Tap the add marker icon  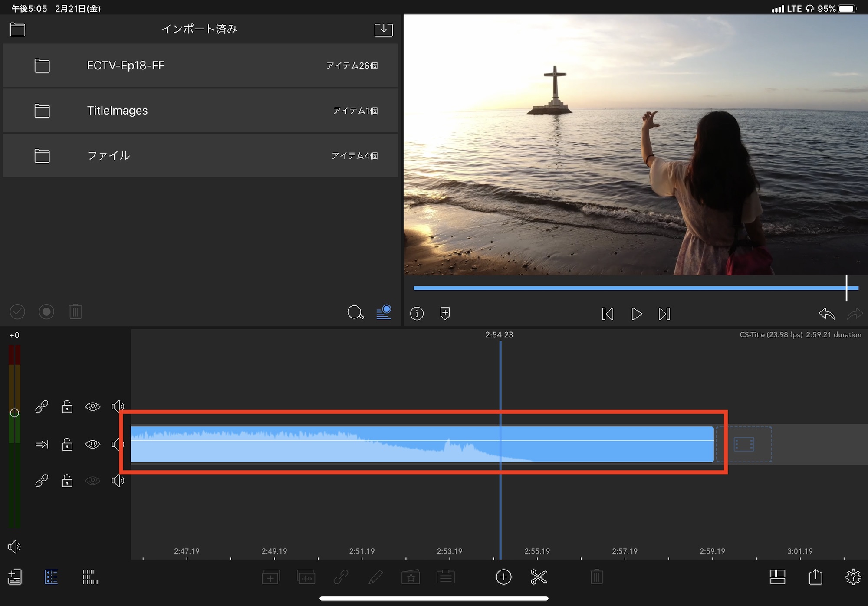445,313
